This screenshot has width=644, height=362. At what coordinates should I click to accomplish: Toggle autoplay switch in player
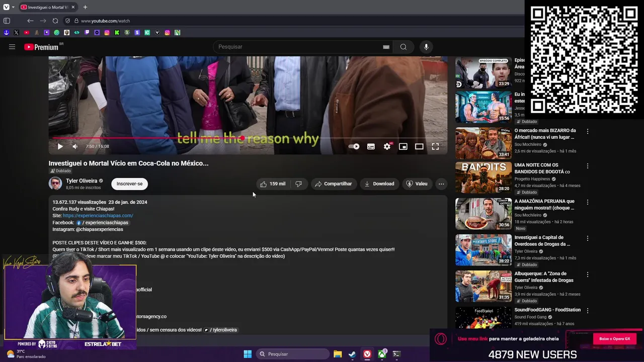click(x=354, y=146)
